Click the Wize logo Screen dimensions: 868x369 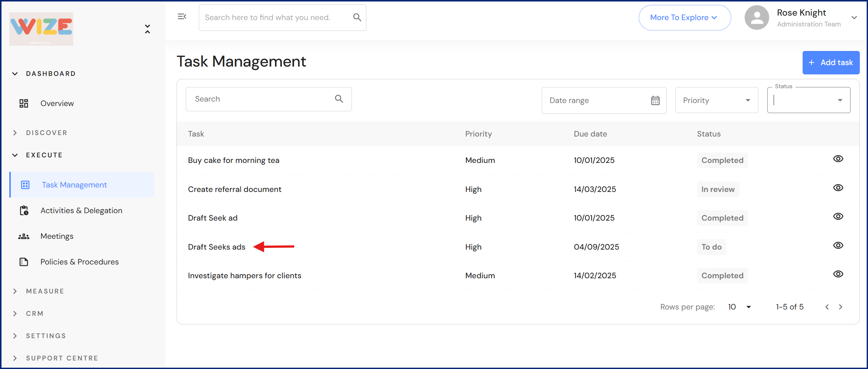coord(41,29)
